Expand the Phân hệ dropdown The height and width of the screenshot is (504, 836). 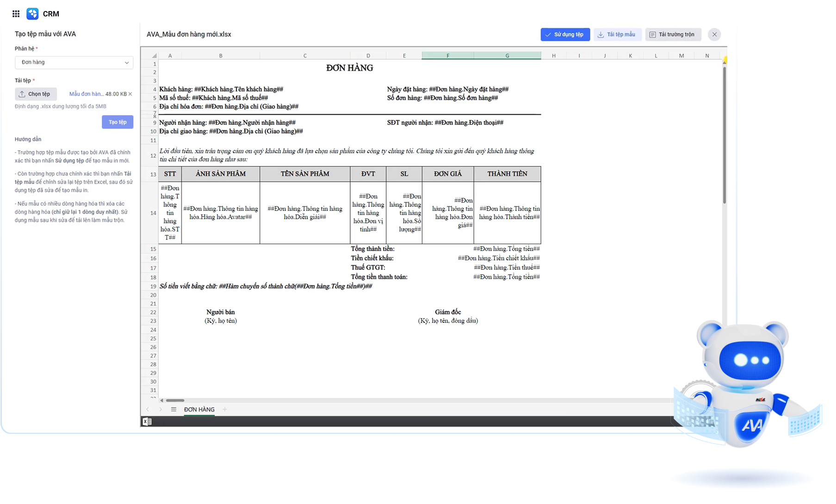click(x=74, y=62)
